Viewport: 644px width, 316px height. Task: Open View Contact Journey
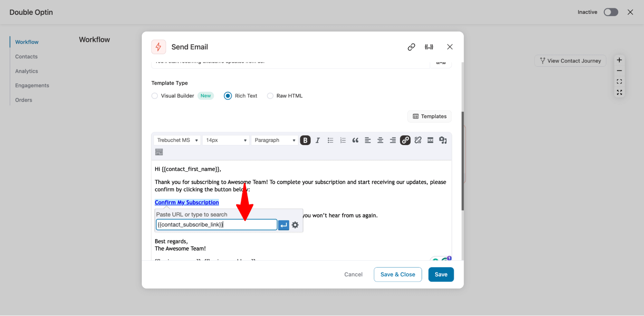click(x=570, y=61)
